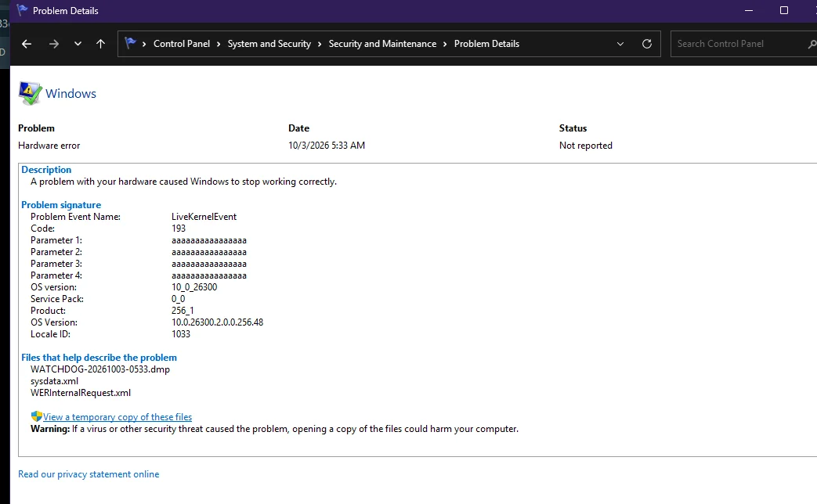Image resolution: width=817 pixels, height=504 pixels.
Task: Open Read our privacy statement online
Action: (89, 474)
